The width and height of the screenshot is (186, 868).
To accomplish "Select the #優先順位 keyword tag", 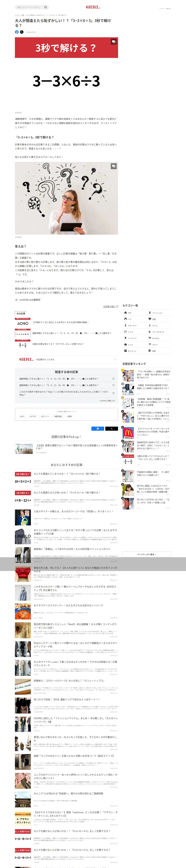I will coord(58,416).
